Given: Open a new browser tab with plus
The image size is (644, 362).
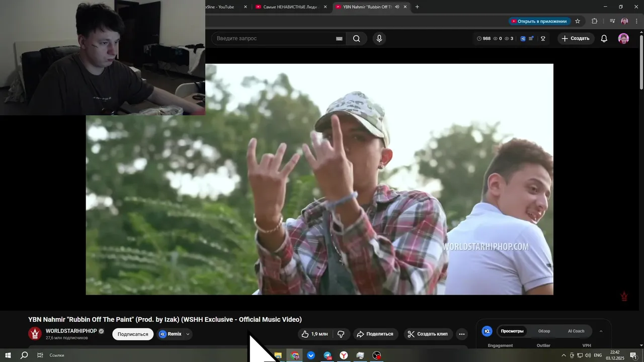Looking at the screenshot, I should point(417,7).
